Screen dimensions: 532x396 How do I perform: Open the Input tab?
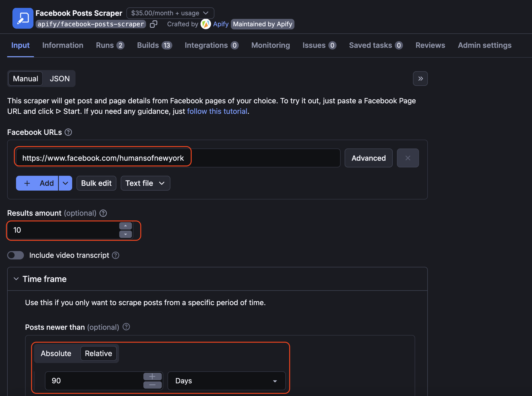[x=20, y=45]
